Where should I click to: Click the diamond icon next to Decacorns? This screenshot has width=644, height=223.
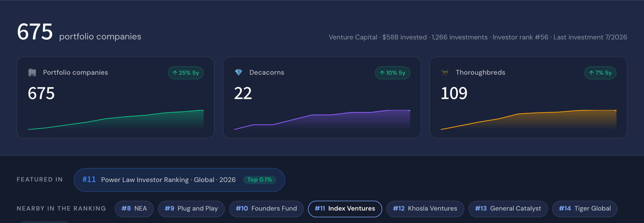(x=238, y=73)
